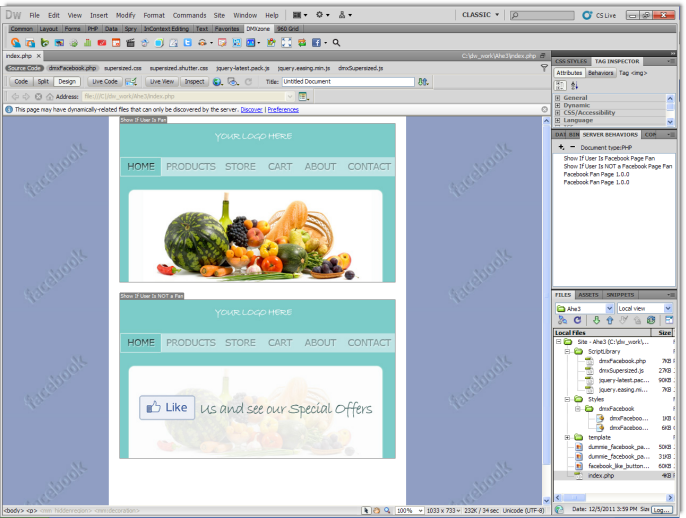Image resolution: width=686 pixels, height=518 pixels.
Task: Select Behaviors in Tag Inspector
Action: 600,73
